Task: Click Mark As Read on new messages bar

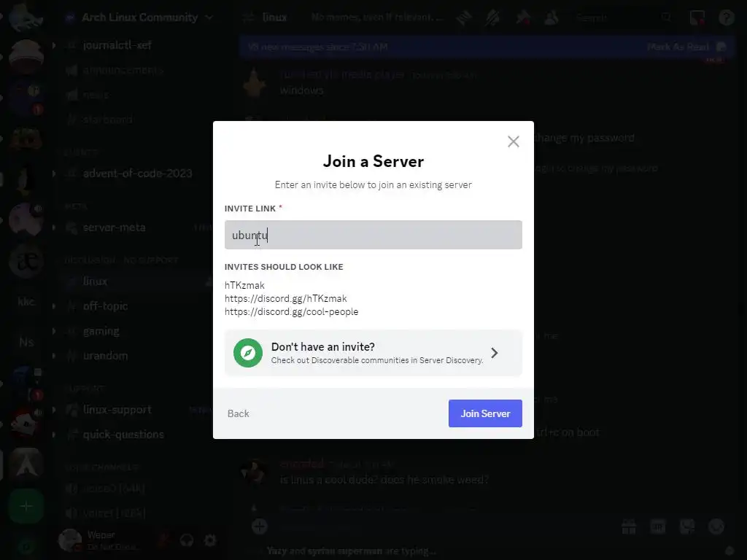Action: pos(686,47)
